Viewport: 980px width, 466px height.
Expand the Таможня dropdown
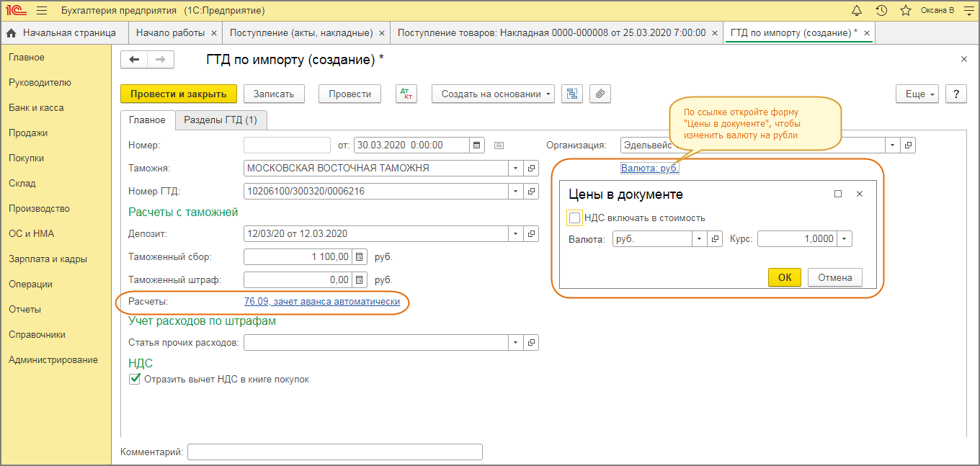(x=516, y=168)
